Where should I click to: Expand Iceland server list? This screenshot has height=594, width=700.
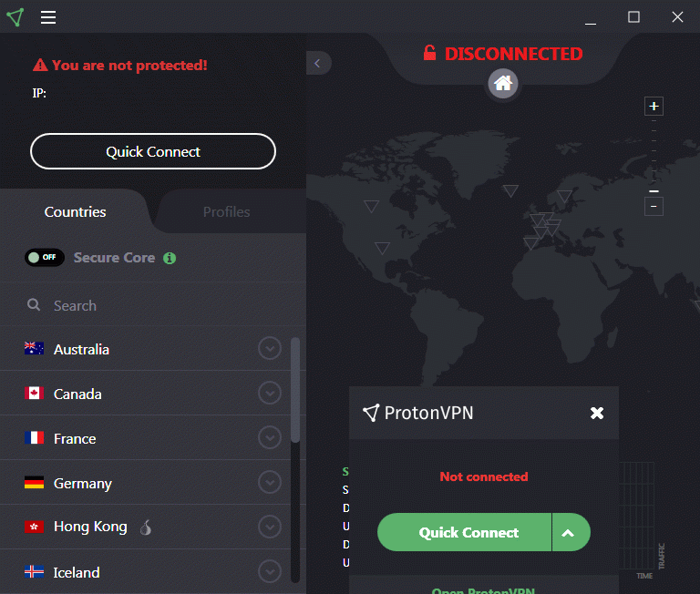tap(270, 572)
